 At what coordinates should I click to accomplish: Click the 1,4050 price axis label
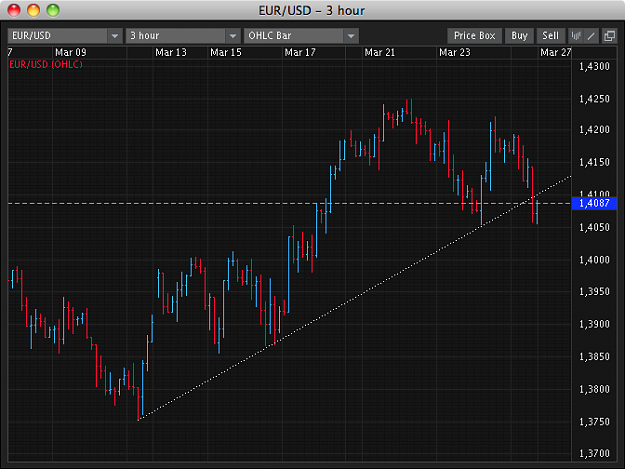(x=594, y=227)
